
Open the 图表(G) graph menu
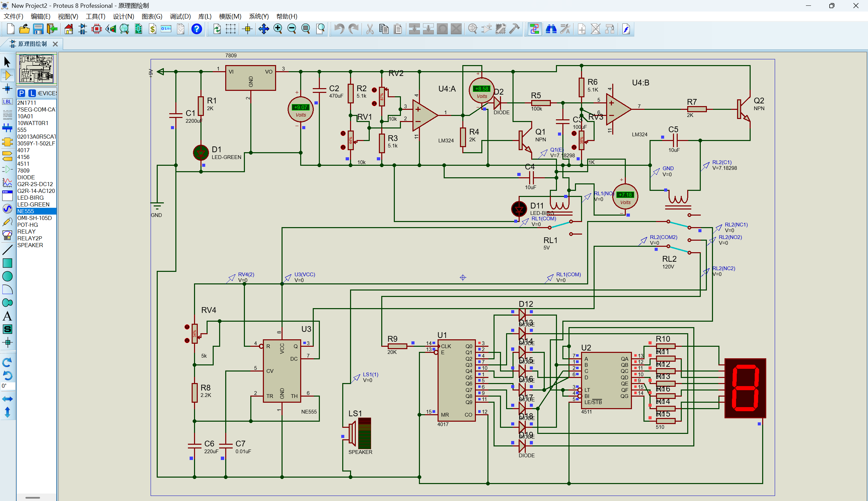[x=152, y=16]
